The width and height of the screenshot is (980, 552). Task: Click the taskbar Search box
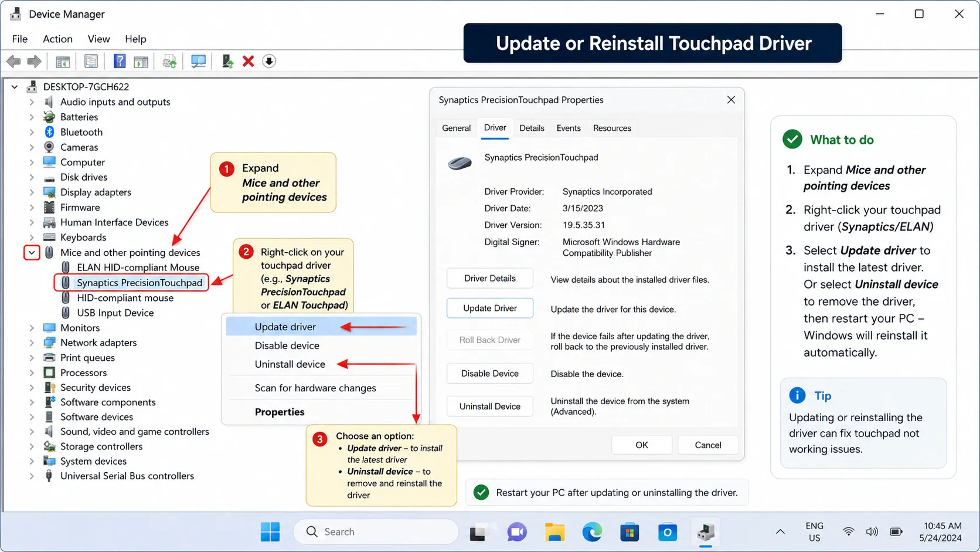point(376,532)
